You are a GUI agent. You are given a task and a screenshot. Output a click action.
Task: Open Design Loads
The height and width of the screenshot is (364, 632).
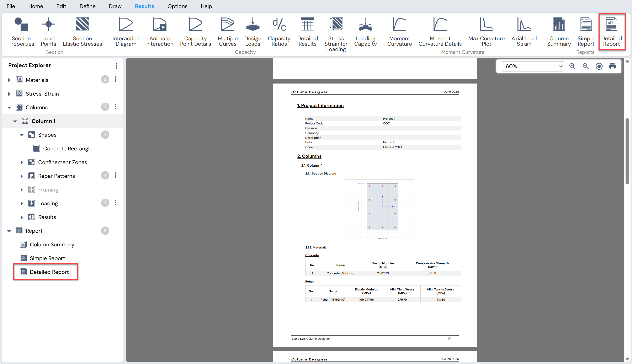tap(253, 32)
